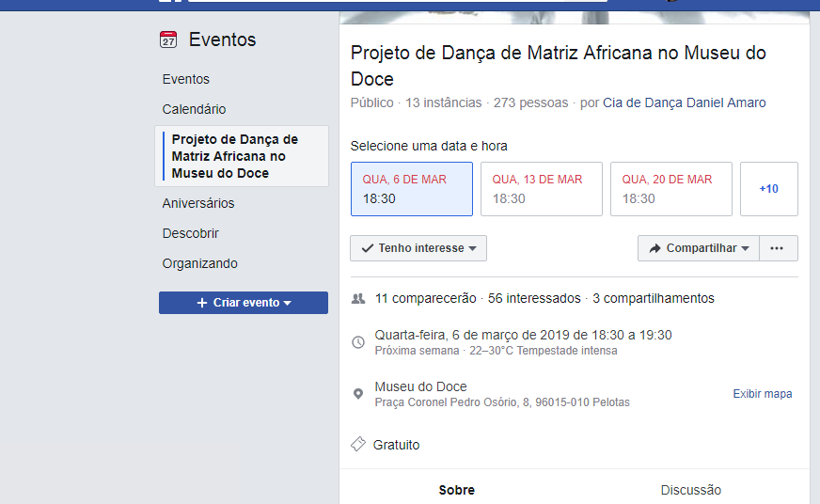The width and height of the screenshot is (820, 504).
Task: Open the Compartilhar dropdown menu
Action: coord(699,248)
